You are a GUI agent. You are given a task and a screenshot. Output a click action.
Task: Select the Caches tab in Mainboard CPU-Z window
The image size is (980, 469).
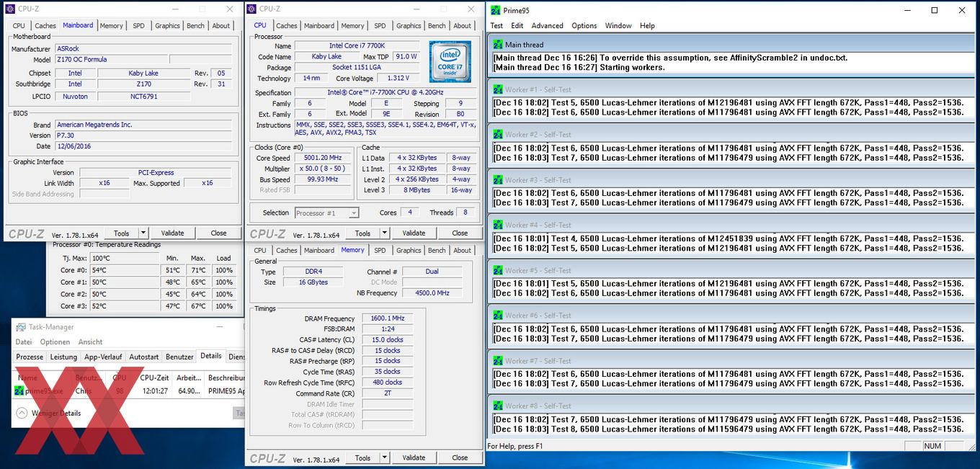[x=45, y=26]
